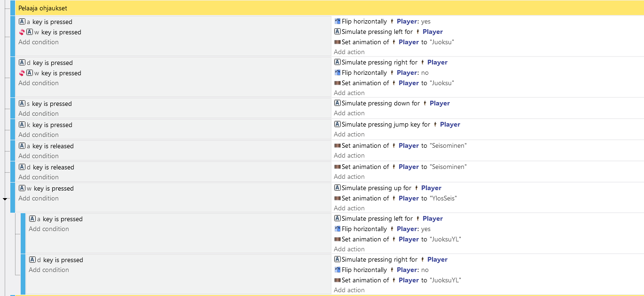Select 'Simulate pressing jump key for Player' action
Screen dimensions: 644x296
click(397, 124)
